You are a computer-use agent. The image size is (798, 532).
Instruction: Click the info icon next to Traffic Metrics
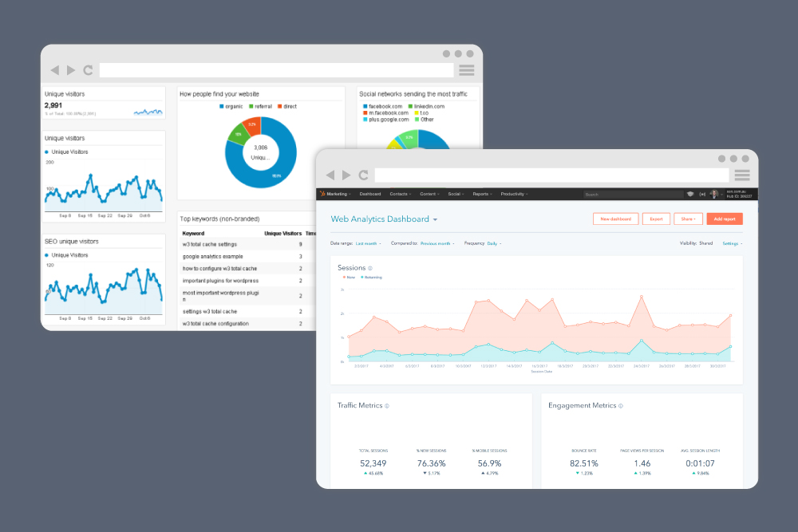387,406
